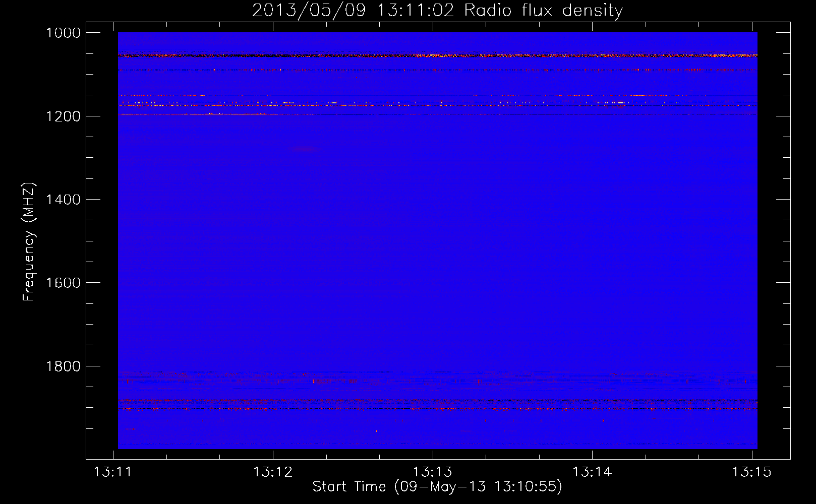Click the 1600 frequency tick label
Image resolution: width=816 pixels, height=504 pixels.
click(x=63, y=283)
